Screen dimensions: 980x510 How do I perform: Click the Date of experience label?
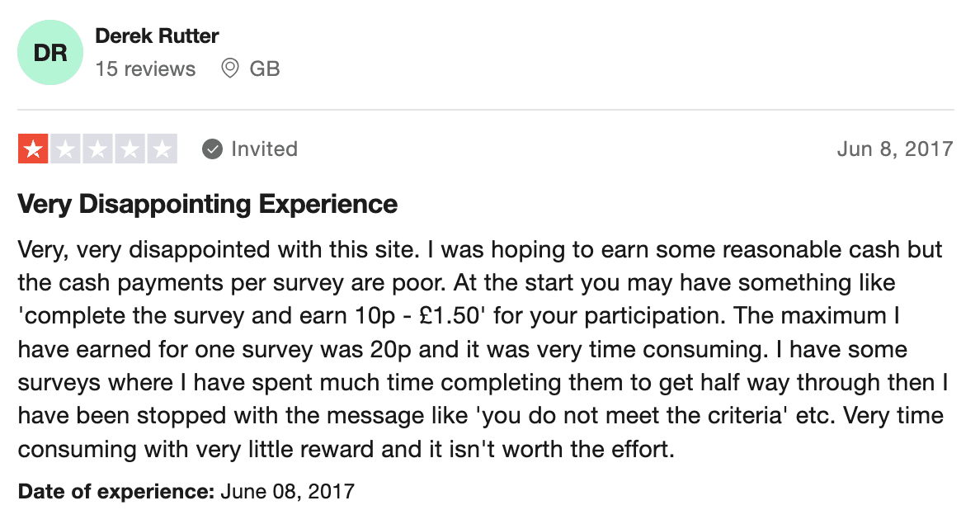116,491
